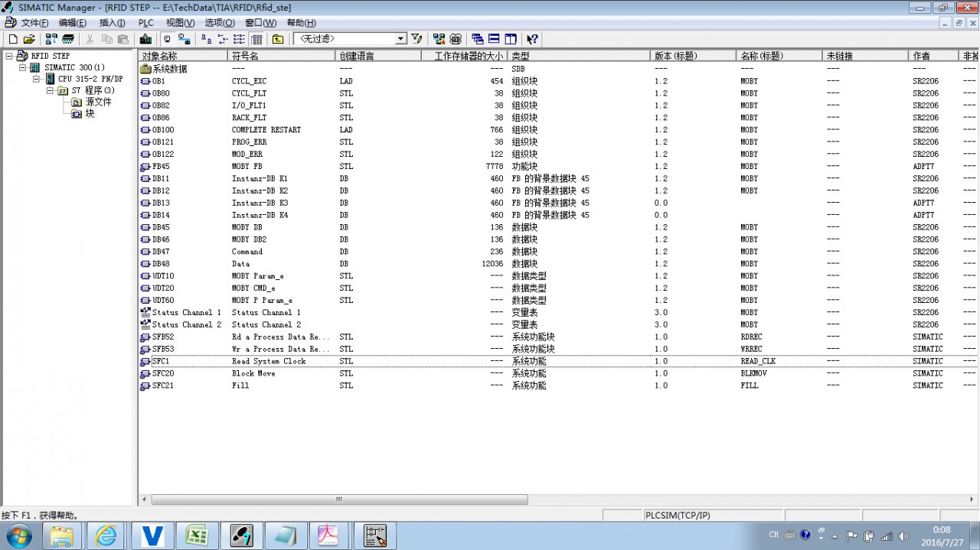Select 块 in the project tree
The height and width of the screenshot is (550, 980).
(90, 113)
